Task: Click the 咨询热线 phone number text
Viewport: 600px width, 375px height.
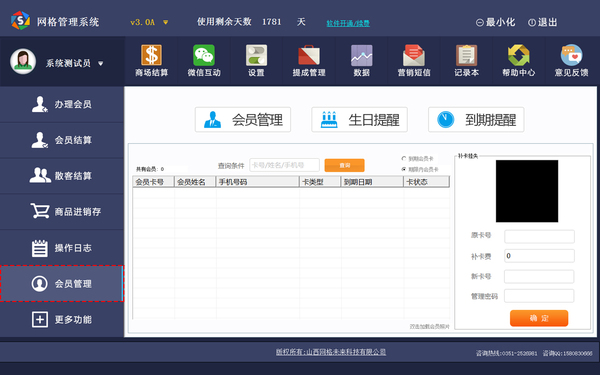Action: [506, 353]
